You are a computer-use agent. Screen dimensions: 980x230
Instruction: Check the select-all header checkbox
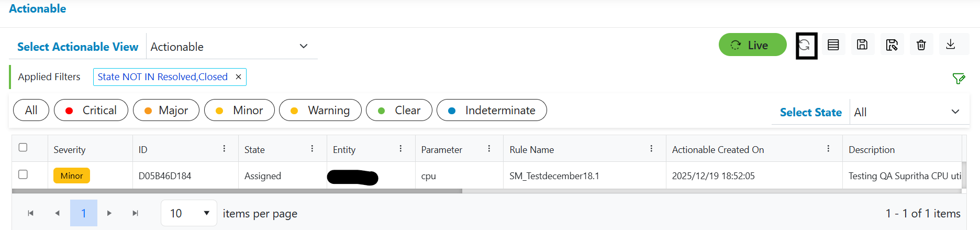tap(23, 147)
